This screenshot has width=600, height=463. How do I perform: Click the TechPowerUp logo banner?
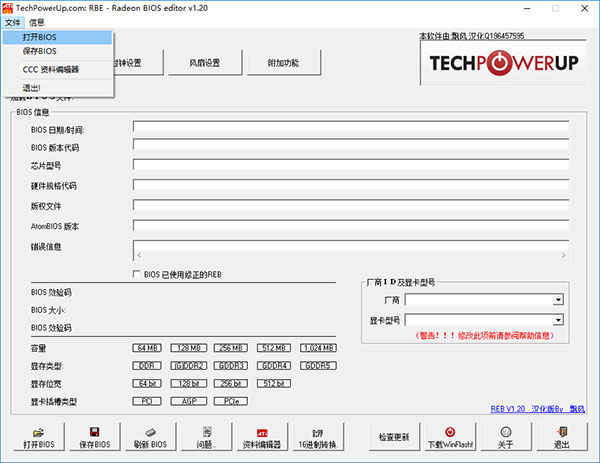pos(504,63)
